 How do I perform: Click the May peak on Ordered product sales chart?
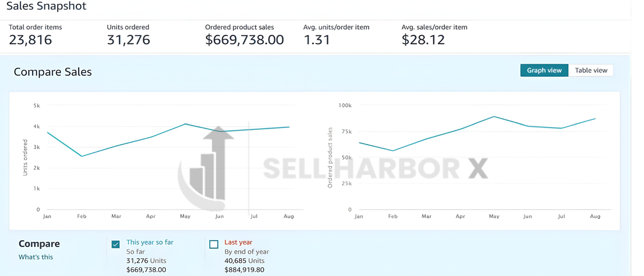coord(494,116)
